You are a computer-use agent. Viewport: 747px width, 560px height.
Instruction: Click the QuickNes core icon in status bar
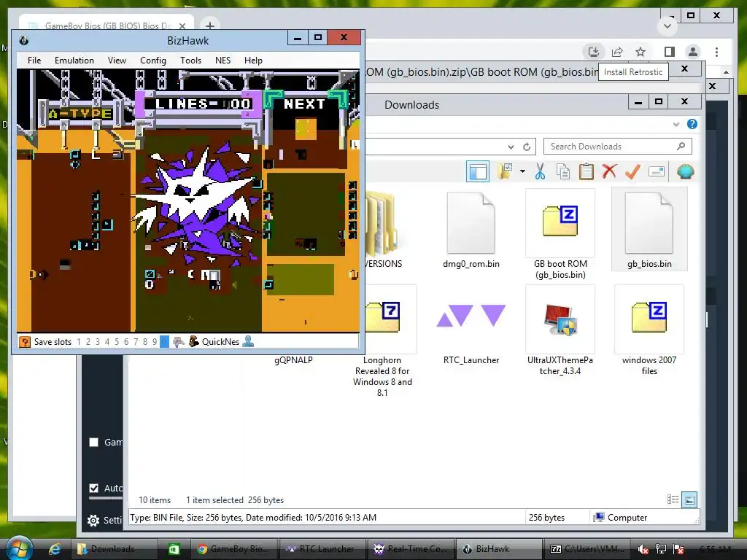193,341
